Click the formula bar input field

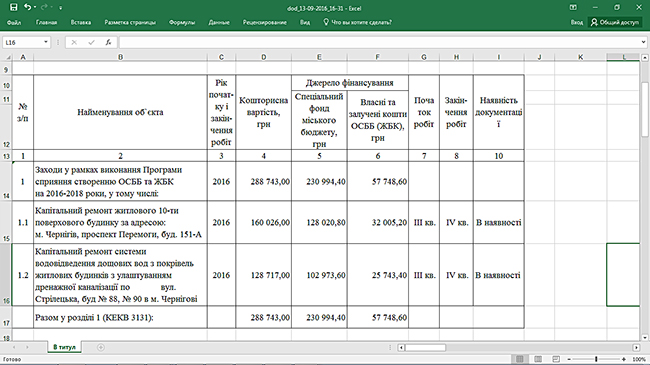[x=379, y=42]
